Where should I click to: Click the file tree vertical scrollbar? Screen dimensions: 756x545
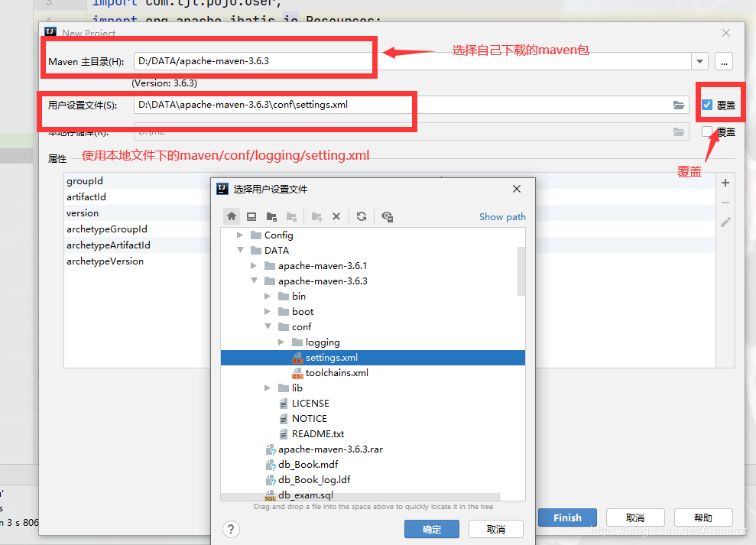(x=521, y=271)
